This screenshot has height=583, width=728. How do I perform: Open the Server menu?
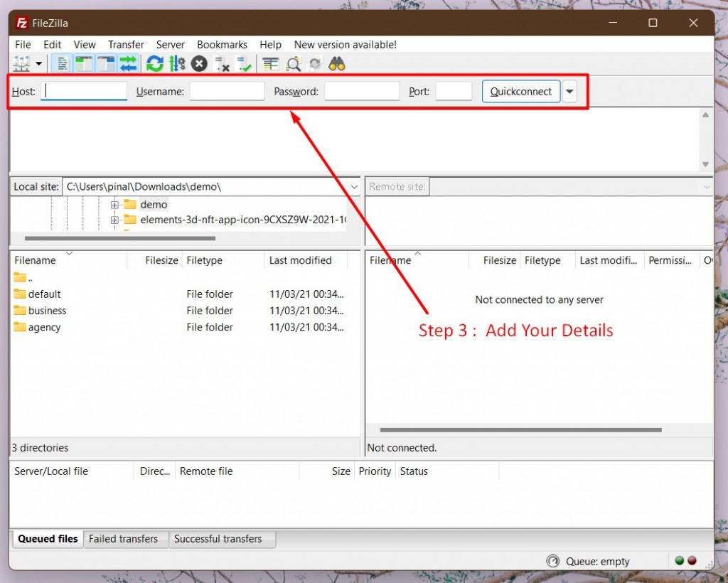pos(171,45)
